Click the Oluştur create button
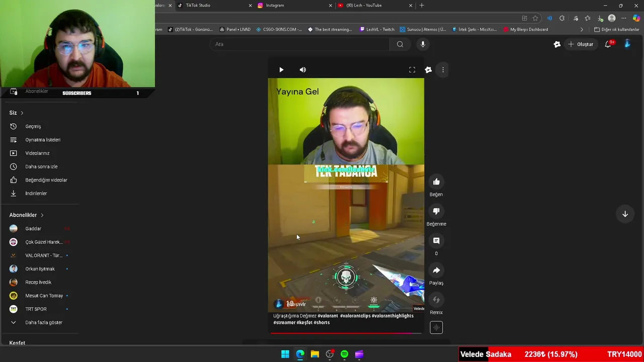Image resolution: width=644 pixels, height=362 pixels. pos(581,44)
